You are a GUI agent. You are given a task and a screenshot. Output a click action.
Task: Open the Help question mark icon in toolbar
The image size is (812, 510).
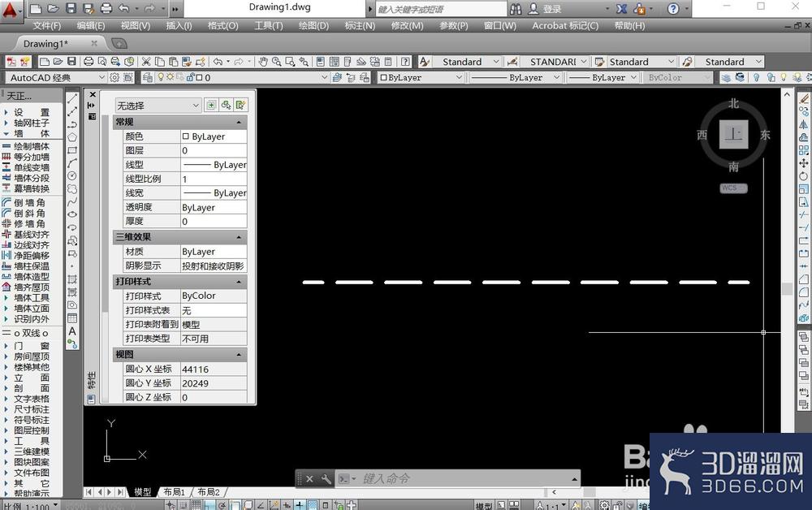click(x=405, y=62)
